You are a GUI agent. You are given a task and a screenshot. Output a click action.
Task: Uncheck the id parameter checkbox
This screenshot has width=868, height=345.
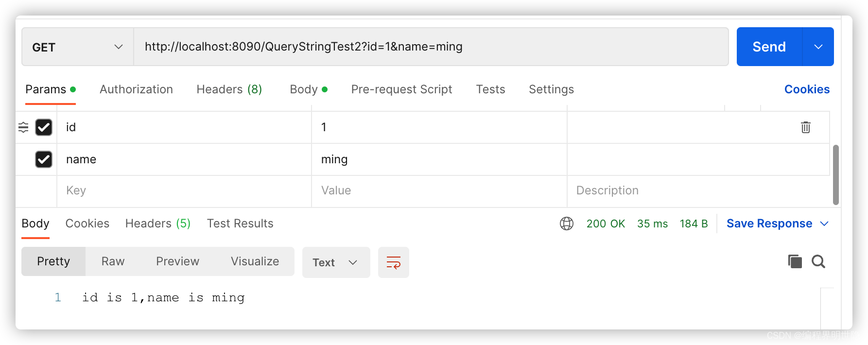click(44, 127)
